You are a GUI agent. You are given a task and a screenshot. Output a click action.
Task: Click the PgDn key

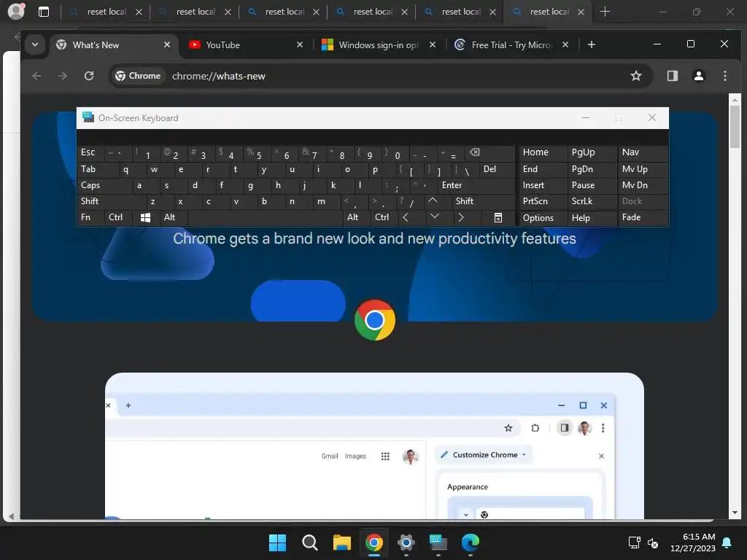click(592, 169)
